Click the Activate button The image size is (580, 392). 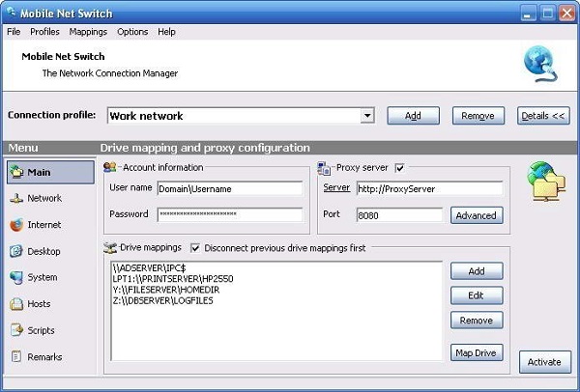coord(545,362)
